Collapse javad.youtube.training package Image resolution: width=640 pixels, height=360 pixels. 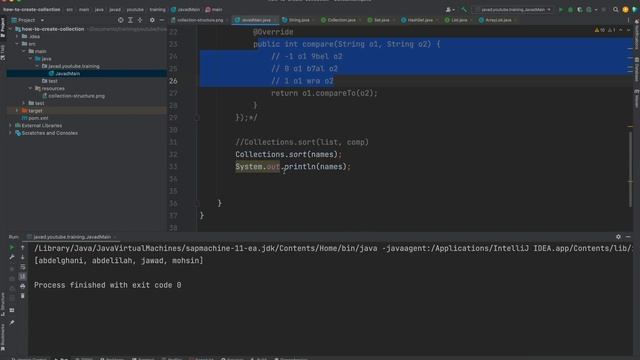tap(37, 66)
